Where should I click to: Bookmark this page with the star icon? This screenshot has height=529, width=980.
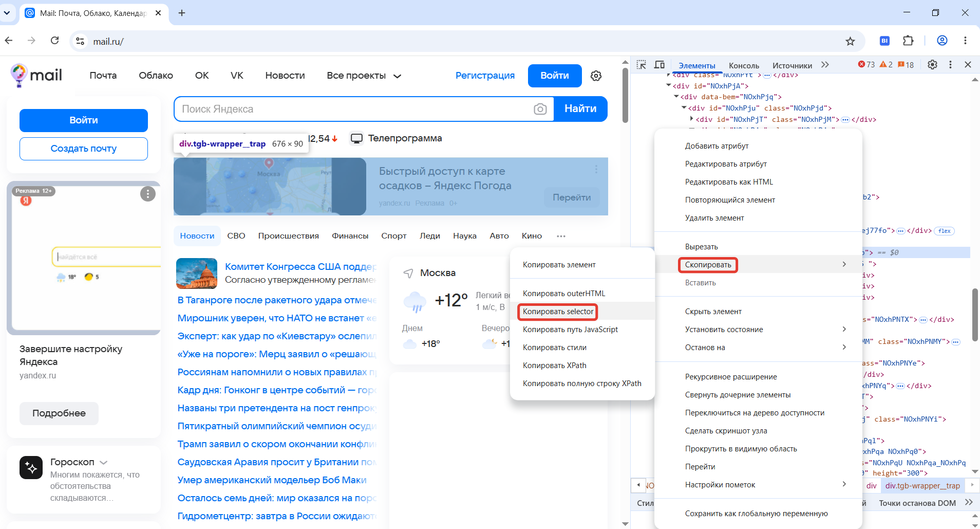(x=850, y=41)
